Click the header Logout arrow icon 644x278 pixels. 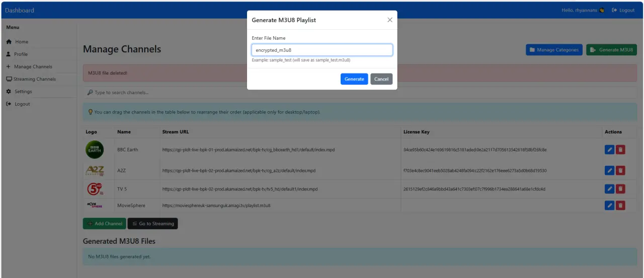[x=615, y=10]
